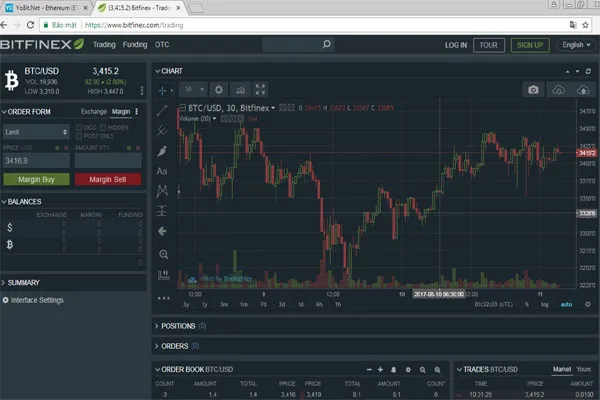Switch to the YoBit.Net browser tab
600x400 pixels.
[46, 8]
